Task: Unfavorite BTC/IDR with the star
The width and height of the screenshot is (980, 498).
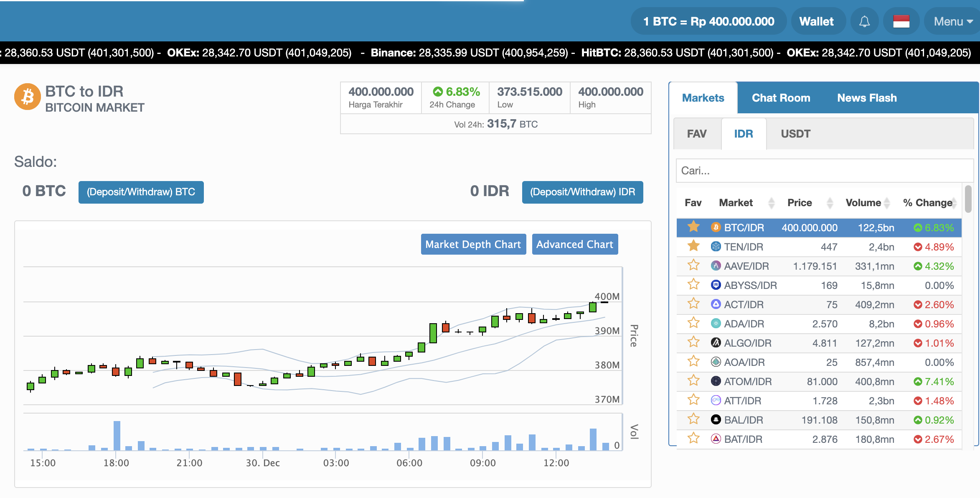Action: click(x=693, y=227)
